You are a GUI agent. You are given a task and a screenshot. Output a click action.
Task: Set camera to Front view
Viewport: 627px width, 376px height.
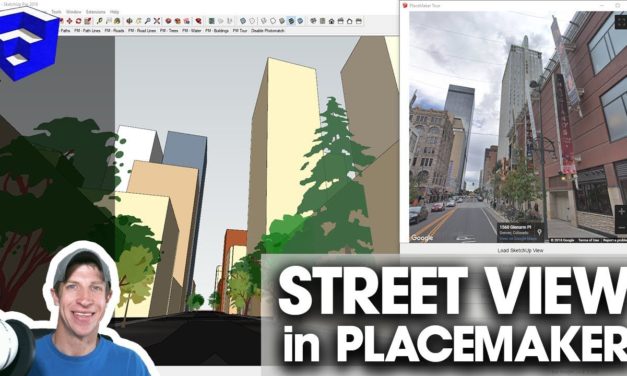point(331,21)
